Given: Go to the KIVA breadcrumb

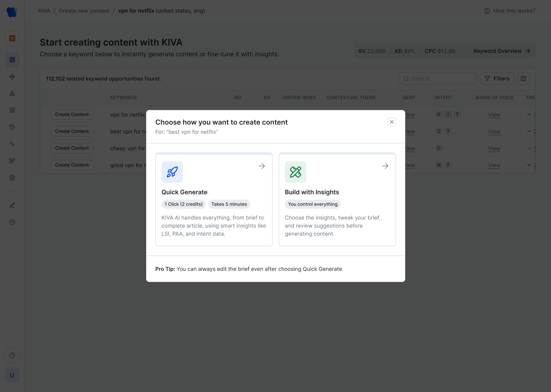Looking at the screenshot, I should point(44,11).
